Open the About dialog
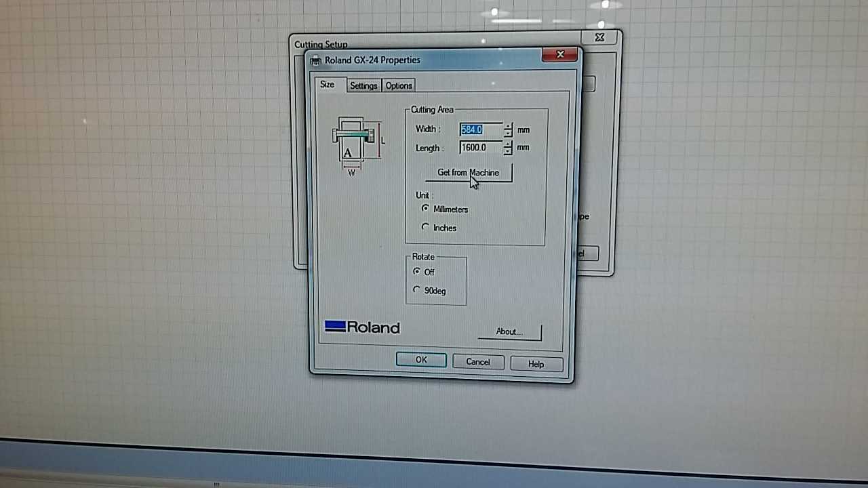This screenshot has width=868, height=488. click(x=509, y=331)
